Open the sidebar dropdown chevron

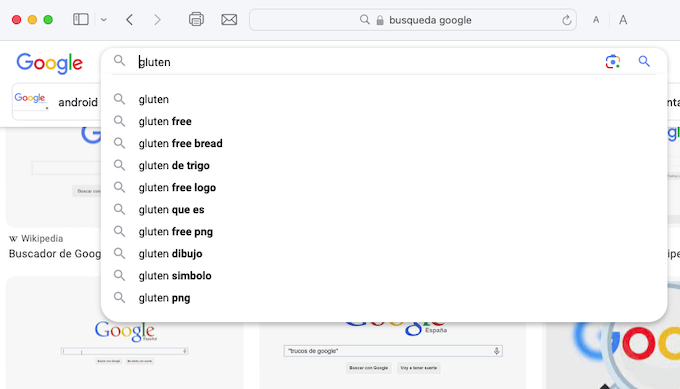coord(104,20)
